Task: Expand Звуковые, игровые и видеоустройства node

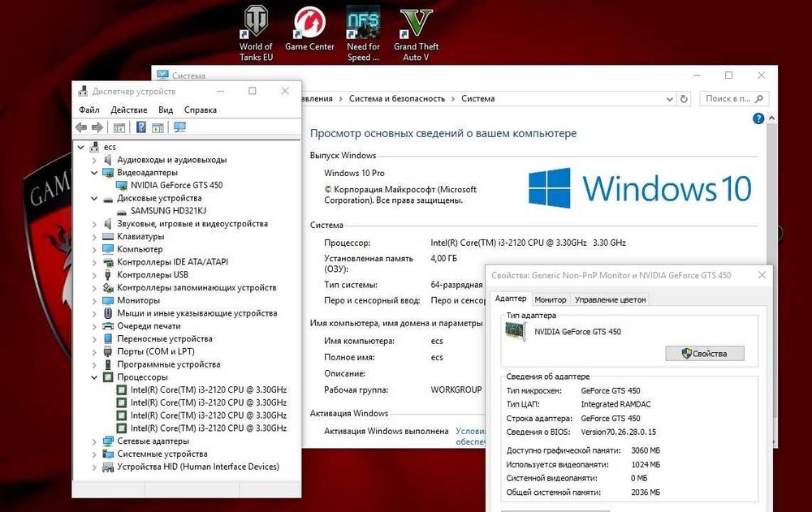Action: [93, 224]
